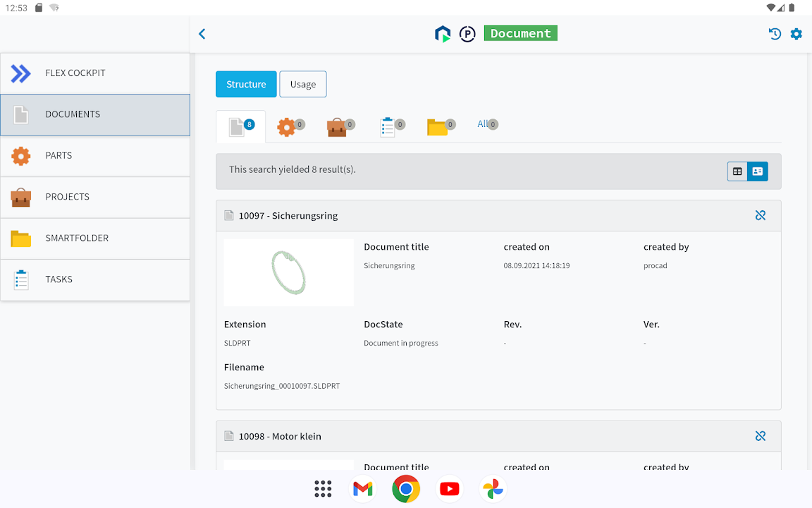Switch to card view layout
The image size is (812, 508).
click(x=758, y=171)
